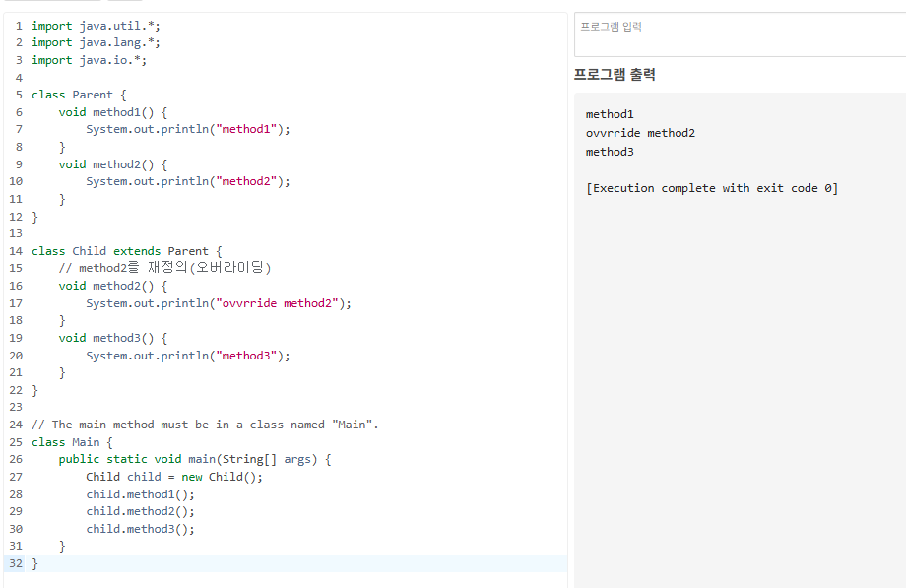Viewport: 906px width, 588px height.
Task: Click the comment about class named "Main"
Action: tap(205, 425)
